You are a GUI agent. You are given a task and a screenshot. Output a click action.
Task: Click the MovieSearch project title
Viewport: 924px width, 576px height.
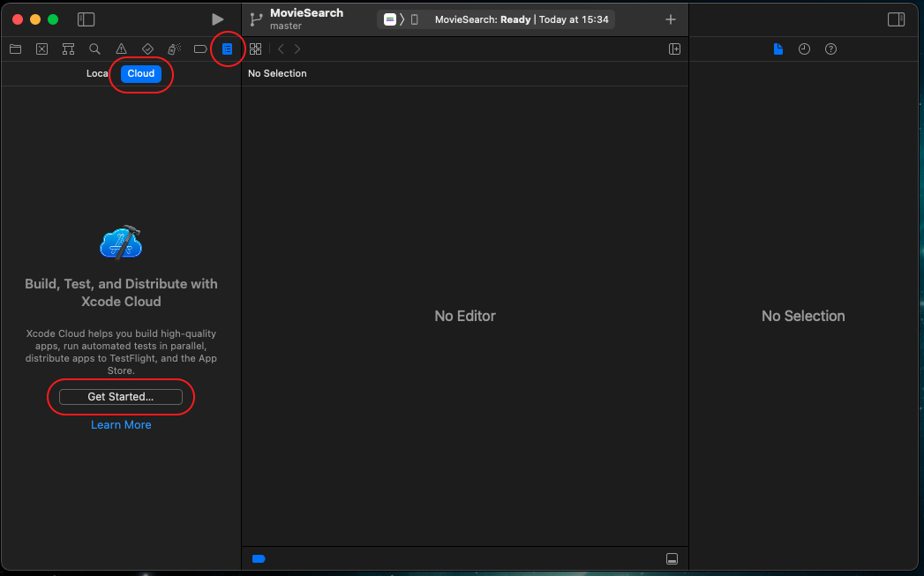pos(306,13)
